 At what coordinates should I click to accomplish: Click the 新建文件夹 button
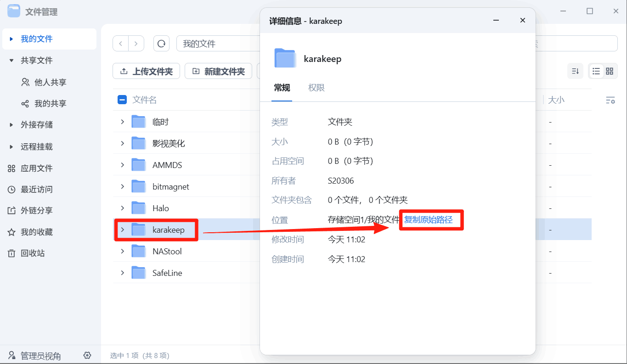tap(219, 72)
